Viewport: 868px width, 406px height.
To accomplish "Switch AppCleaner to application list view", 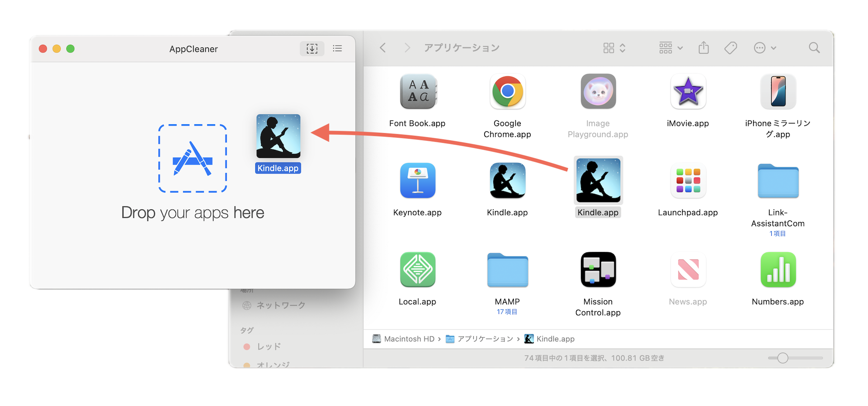I will pyautogui.click(x=337, y=48).
